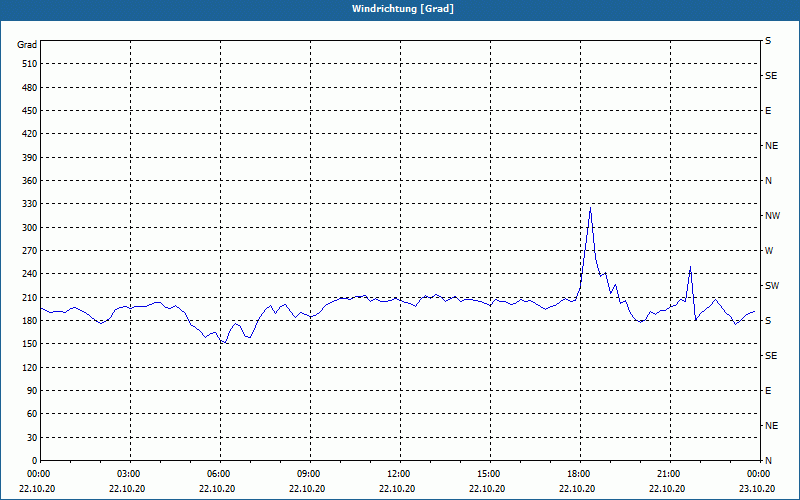Select the 450 y-axis label

click(x=30, y=111)
